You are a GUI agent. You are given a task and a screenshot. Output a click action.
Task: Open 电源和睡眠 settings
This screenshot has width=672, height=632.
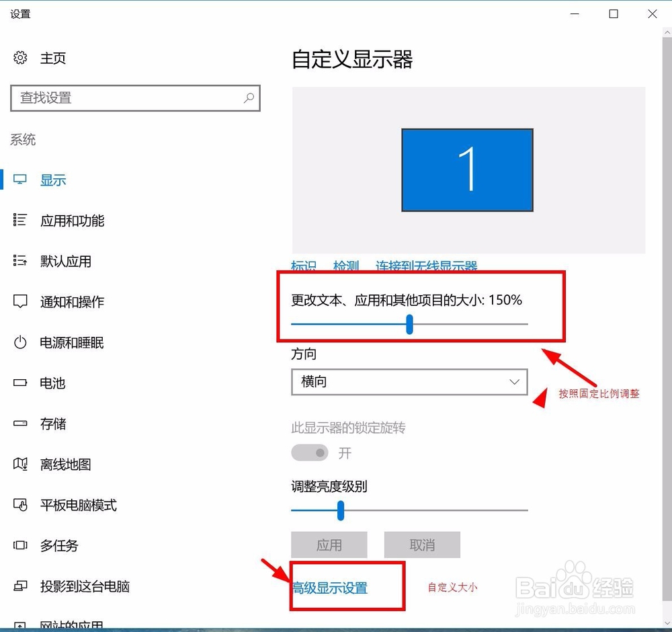tap(72, 343)
